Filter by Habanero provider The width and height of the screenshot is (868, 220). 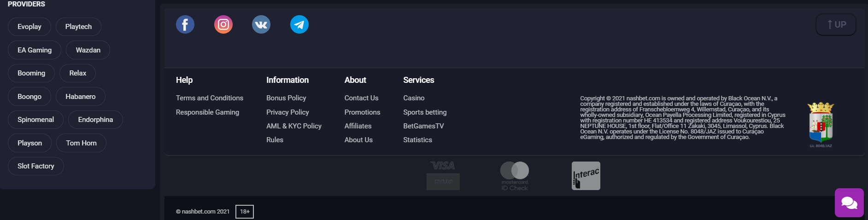(81, 97)
